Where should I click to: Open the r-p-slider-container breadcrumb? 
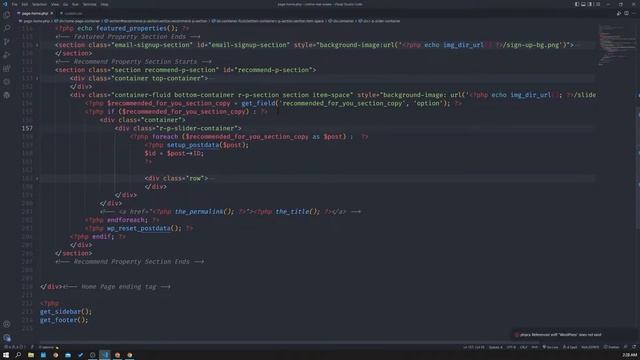tap(379, 21)
